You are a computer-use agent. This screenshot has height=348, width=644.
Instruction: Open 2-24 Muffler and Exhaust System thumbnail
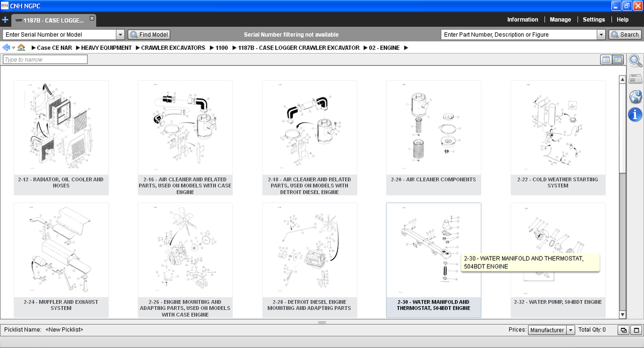tap(61, 260)
